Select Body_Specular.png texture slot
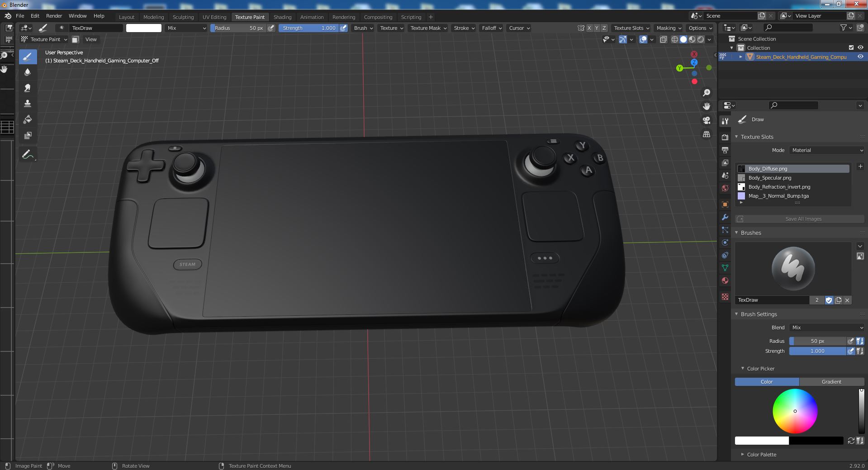Image resolution: width=868 pixels, height=470 pixels. click(793, 178)
